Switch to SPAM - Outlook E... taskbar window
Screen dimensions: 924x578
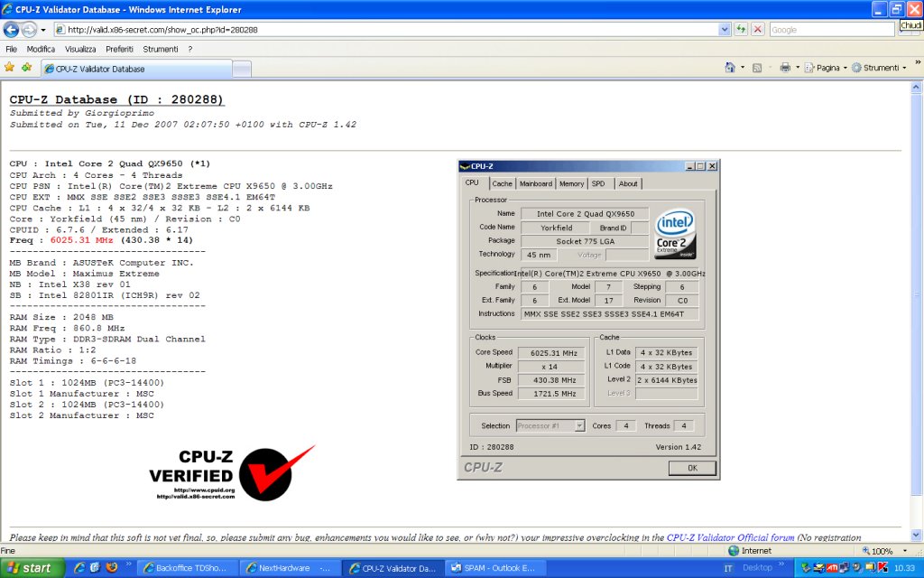click(495, 568)
